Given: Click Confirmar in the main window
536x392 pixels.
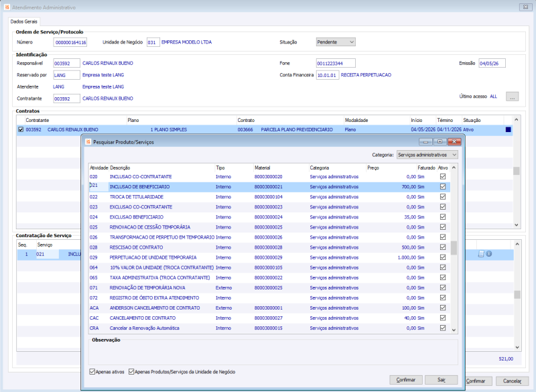Looking at the screenshot, I should click(x=479, y=381).
